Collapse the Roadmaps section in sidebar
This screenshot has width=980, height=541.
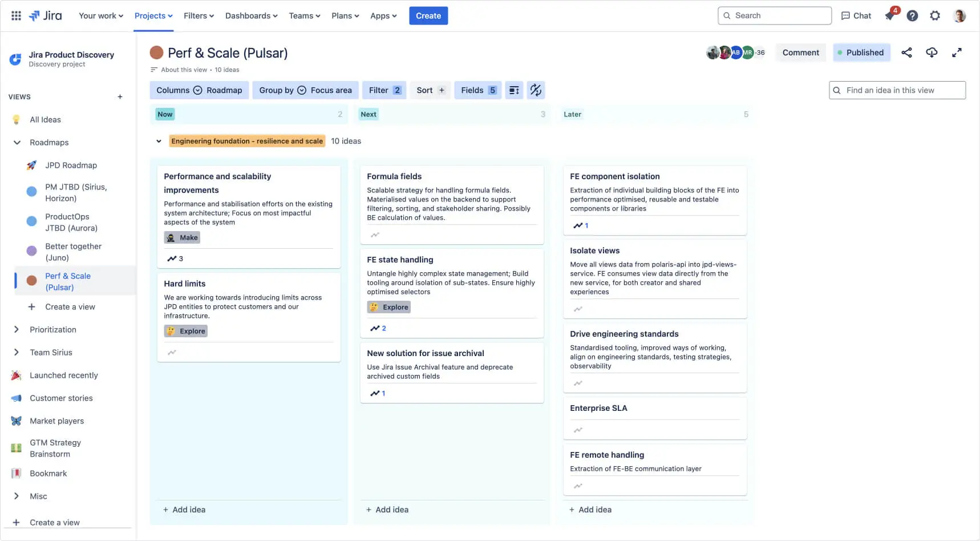(17, 143)
